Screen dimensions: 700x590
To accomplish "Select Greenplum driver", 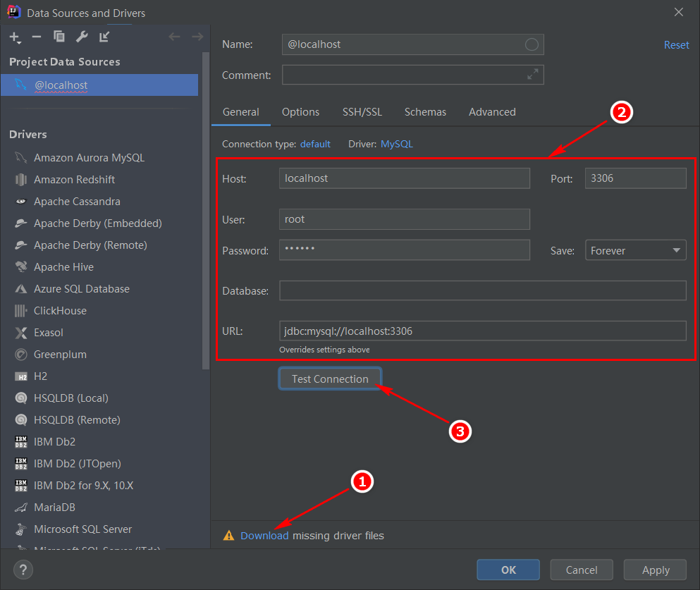I will click(x=60, y=355).
